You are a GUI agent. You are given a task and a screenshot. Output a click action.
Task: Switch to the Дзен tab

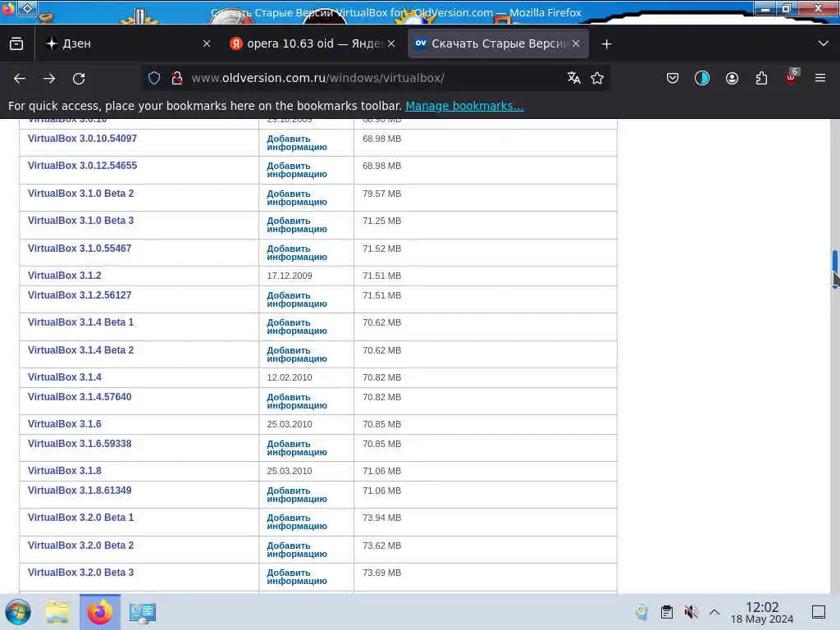coord(129,43)
